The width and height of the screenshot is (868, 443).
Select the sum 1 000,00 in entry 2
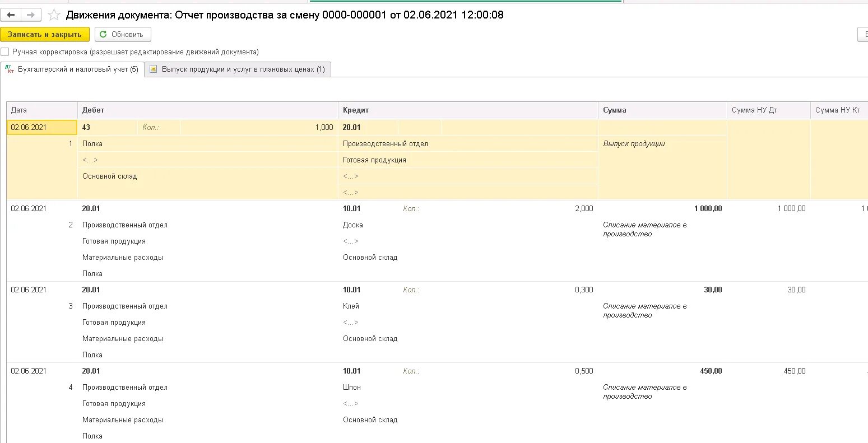(x=708, y=209)
